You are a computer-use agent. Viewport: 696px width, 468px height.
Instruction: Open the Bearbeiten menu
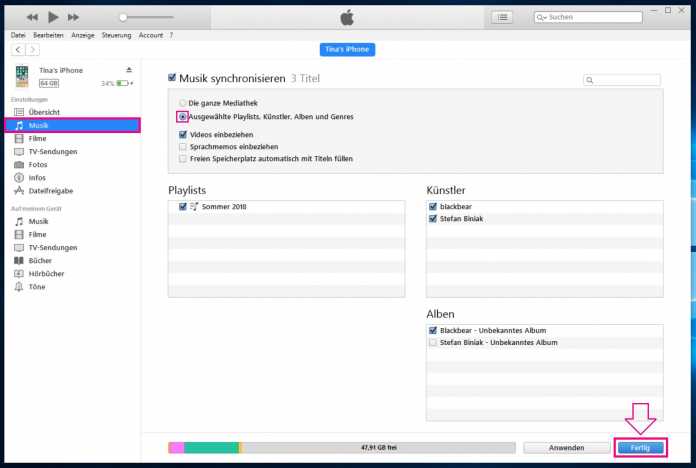(x=46, y=35)
